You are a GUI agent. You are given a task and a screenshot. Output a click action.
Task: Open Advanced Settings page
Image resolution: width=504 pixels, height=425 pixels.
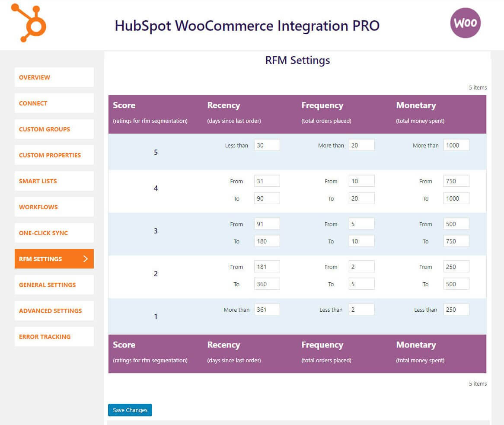54,310
